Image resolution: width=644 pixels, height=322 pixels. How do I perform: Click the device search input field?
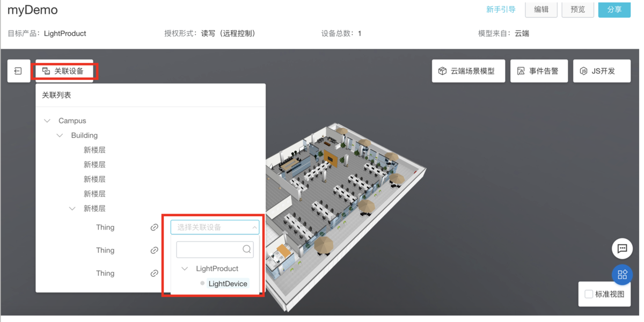coord(215,249)
